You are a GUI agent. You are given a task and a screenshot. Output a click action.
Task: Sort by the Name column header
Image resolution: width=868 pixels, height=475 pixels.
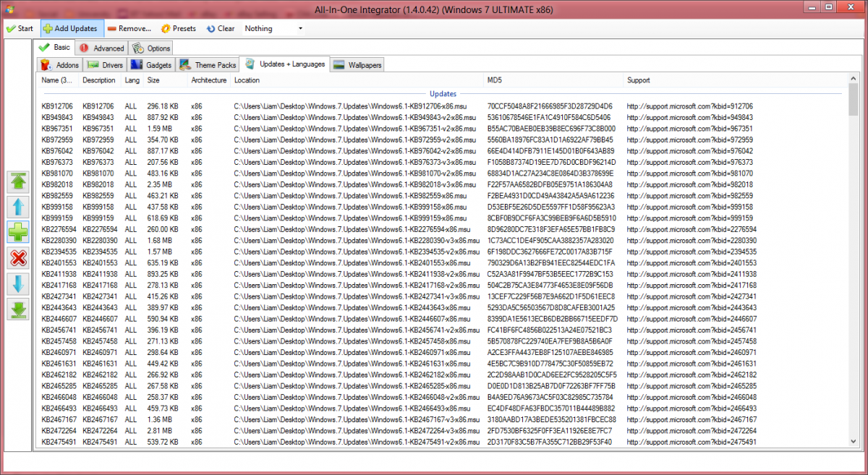coord(58,80)
